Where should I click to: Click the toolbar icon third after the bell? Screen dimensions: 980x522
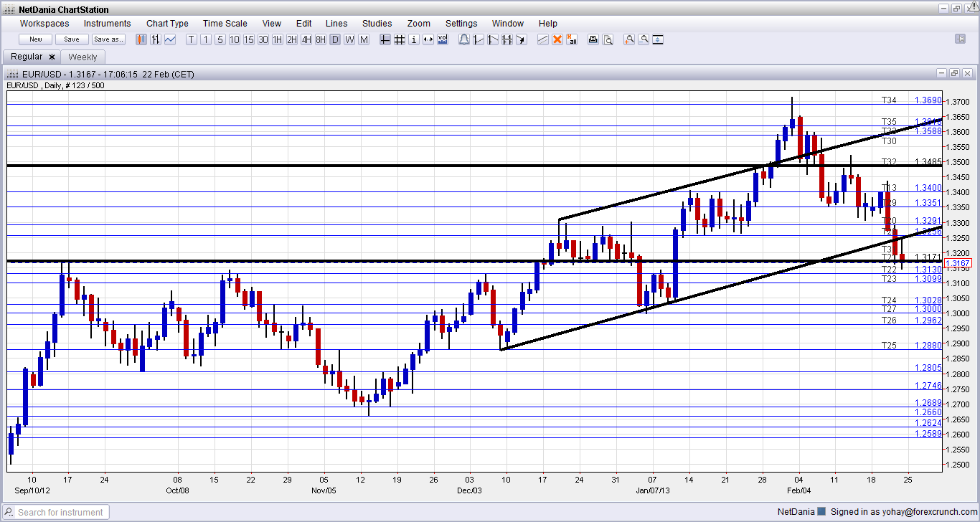(x=507, y=39)
